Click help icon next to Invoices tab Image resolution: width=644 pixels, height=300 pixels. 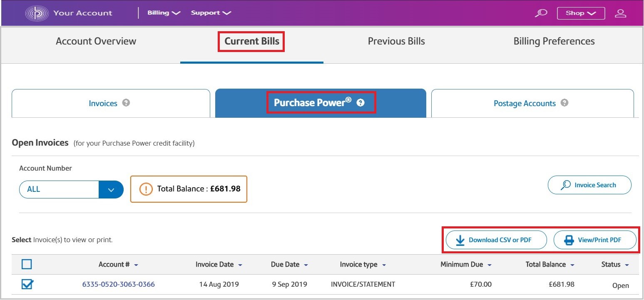126,103
